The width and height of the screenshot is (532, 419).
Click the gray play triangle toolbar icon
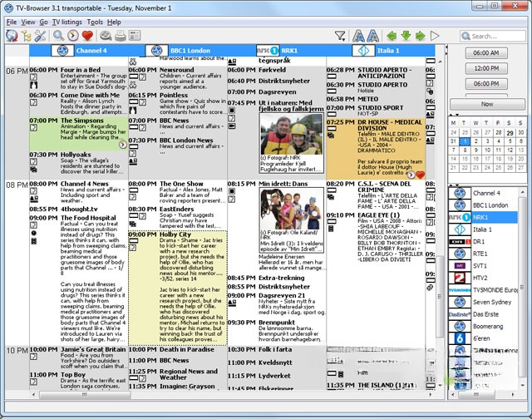[x=435, y=36]
